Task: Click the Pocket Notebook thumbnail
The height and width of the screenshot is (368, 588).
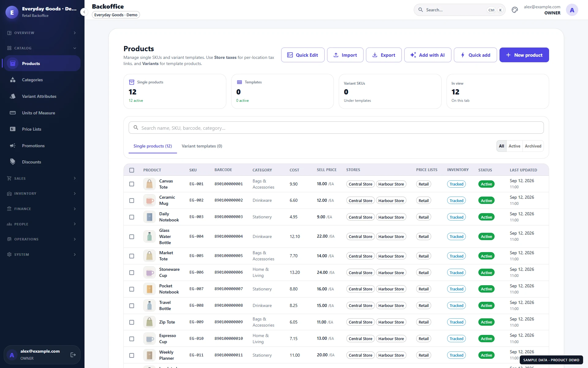Action: 149,289
